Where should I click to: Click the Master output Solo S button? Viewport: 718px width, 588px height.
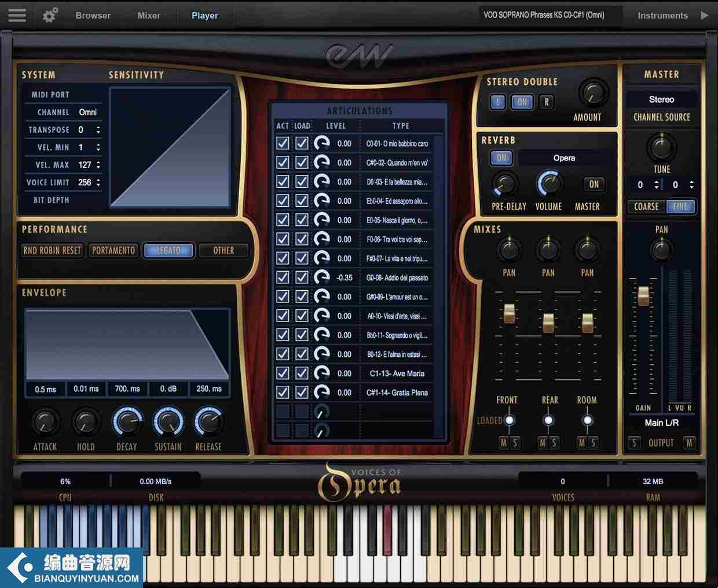pyautogui.click(x=634, y=443)
